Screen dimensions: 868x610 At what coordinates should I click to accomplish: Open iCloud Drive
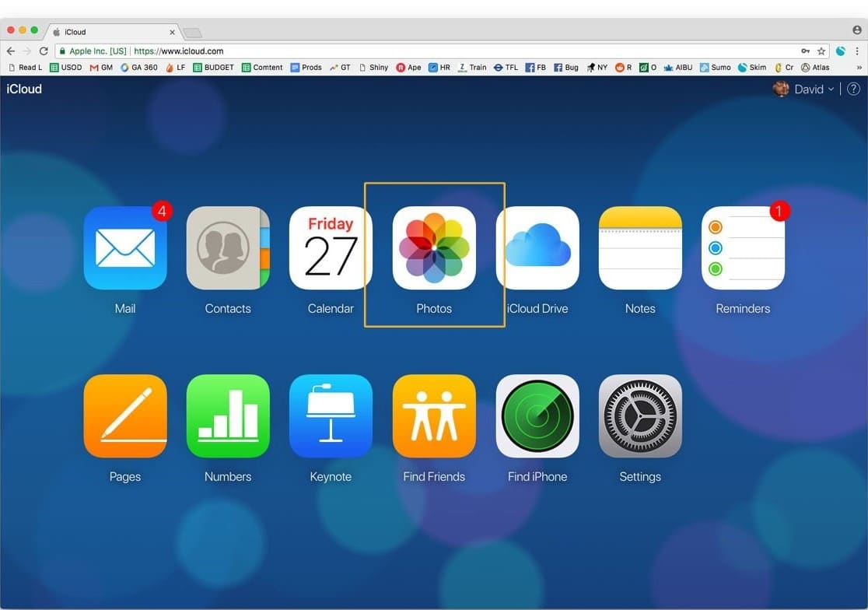click(x=537, y=248)
